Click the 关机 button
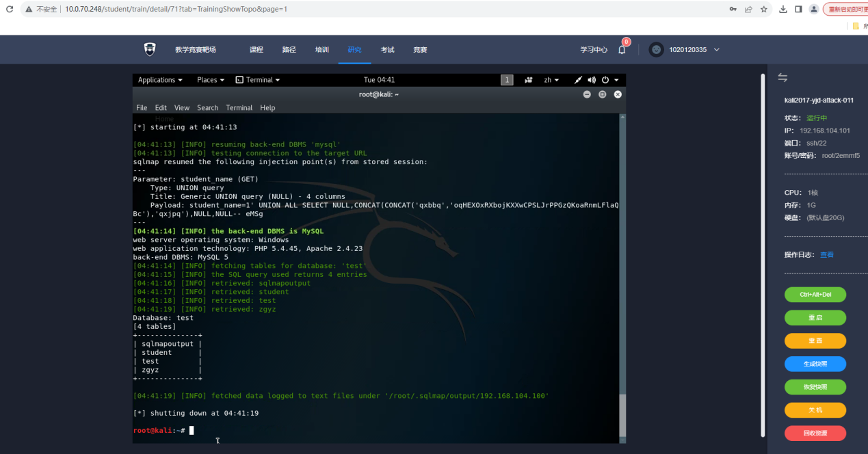This screenshot has height=454, width=868. (815, 410)
